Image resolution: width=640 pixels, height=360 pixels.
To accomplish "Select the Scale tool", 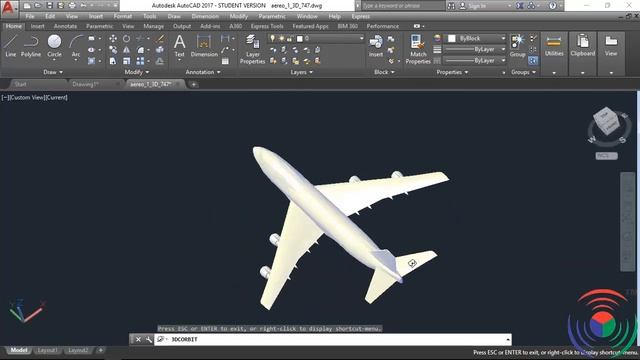I will coord(127,61).
